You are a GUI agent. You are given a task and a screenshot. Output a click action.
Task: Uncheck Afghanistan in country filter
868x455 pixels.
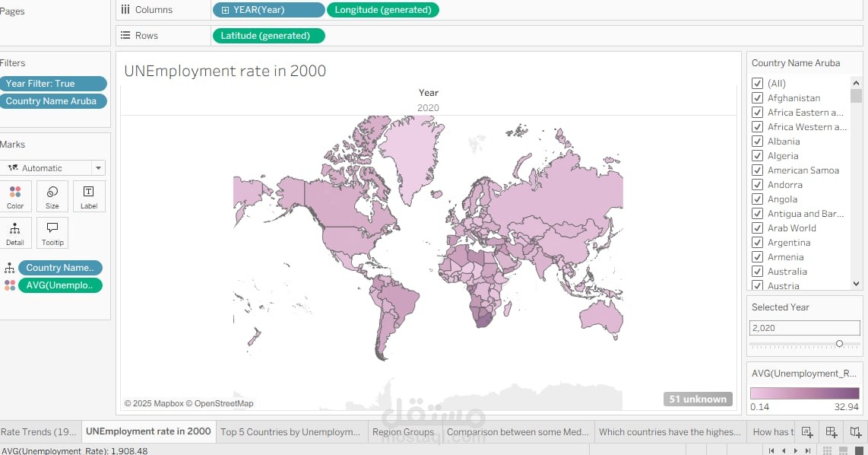pos(757,98)
